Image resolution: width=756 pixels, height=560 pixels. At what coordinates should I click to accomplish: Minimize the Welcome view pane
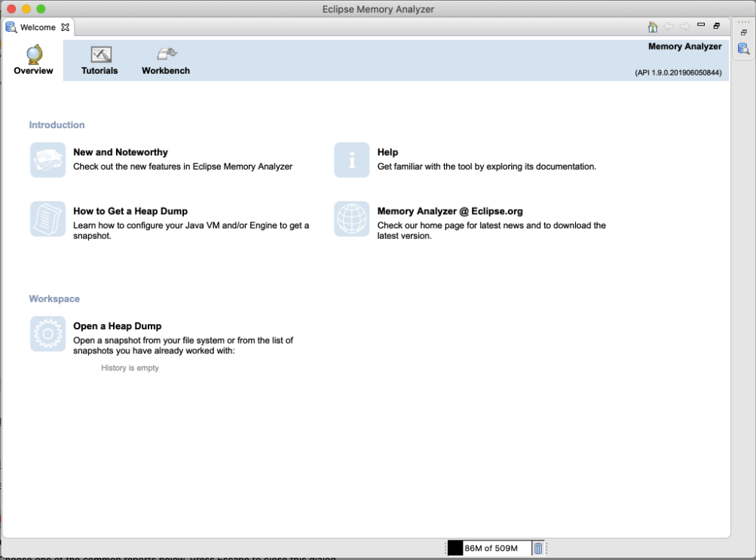coord(701,25)
